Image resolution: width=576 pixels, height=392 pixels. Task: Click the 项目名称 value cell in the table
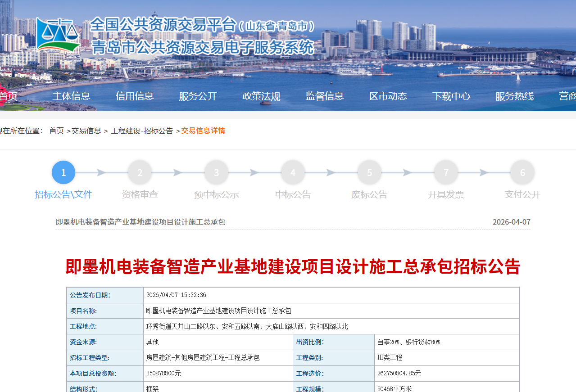pos(331,311)
